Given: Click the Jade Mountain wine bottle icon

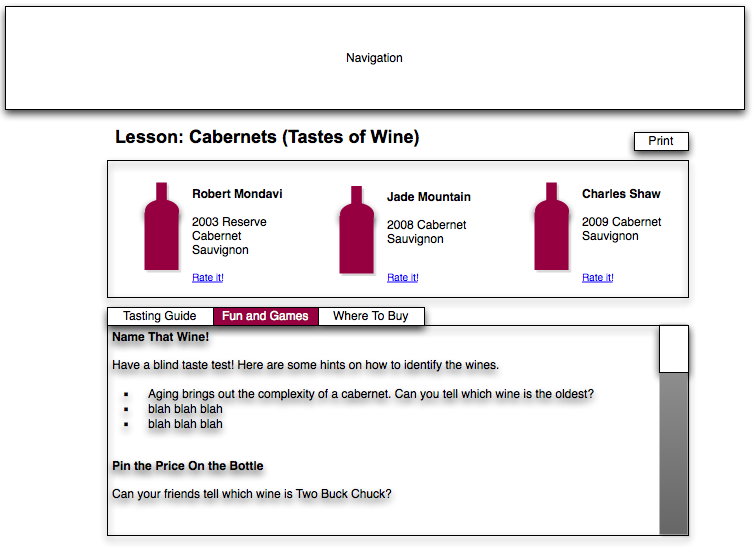Looking at the screenshot, I should pos(356,229).
